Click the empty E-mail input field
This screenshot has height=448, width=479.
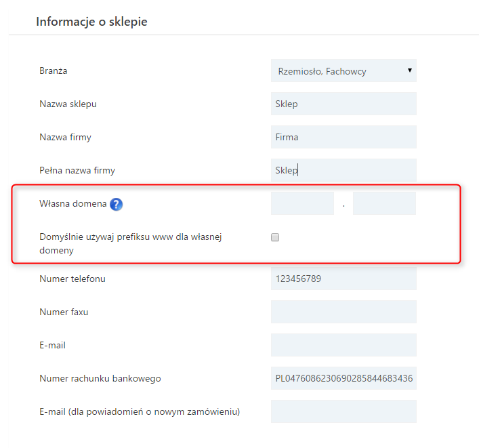343,345
